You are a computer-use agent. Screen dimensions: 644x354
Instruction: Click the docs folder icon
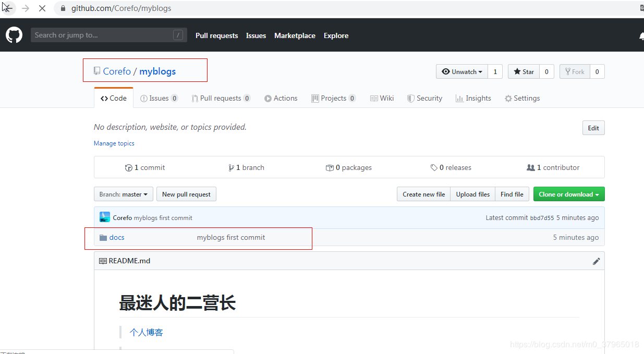click(103, 238)
